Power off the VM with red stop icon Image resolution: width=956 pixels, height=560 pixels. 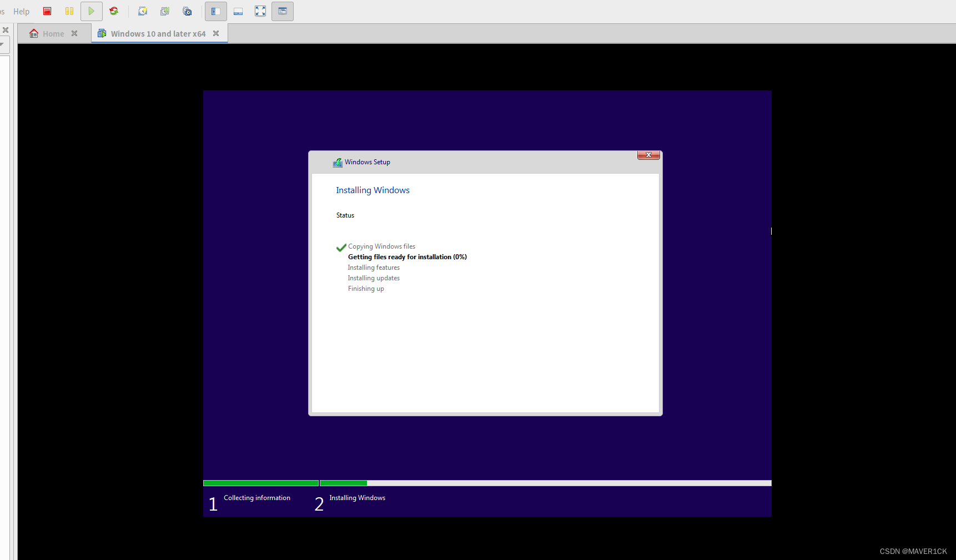tap(47, 11)
